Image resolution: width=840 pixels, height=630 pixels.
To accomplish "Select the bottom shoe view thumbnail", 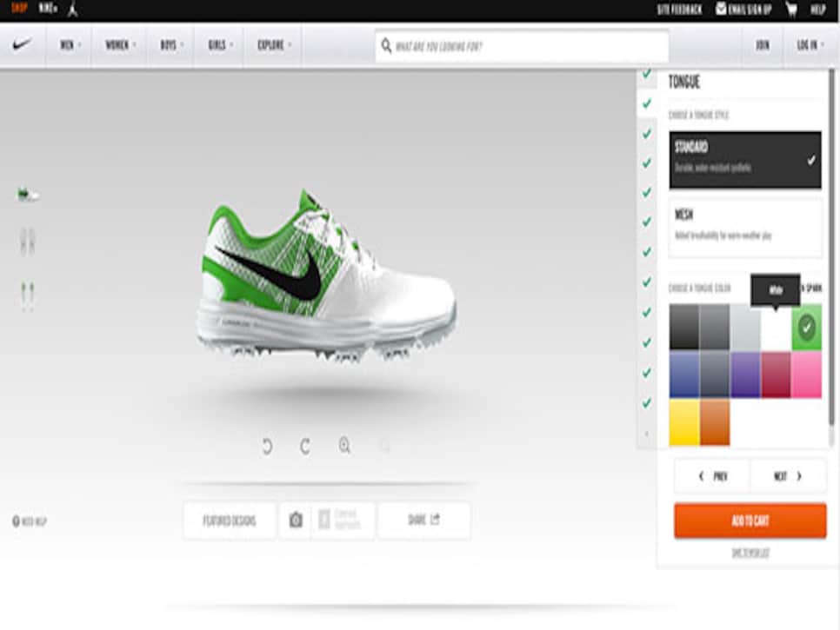I will click(x=27, y=296).
